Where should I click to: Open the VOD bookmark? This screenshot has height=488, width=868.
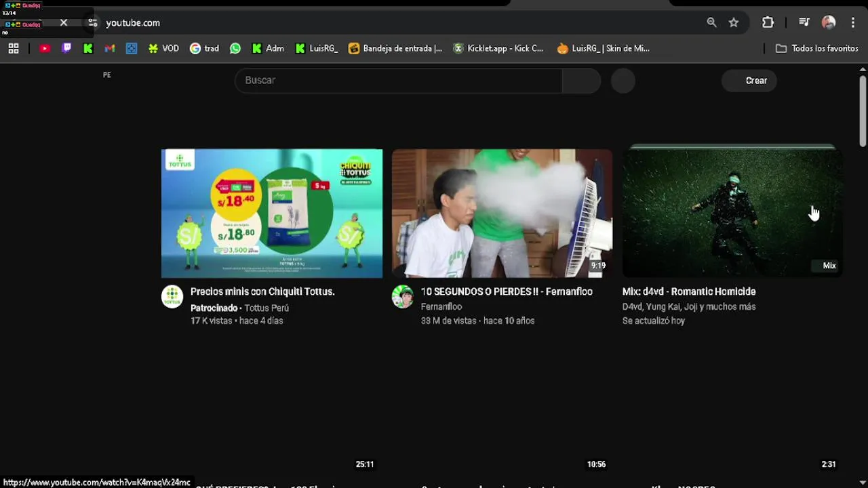[x=163, y=48]
